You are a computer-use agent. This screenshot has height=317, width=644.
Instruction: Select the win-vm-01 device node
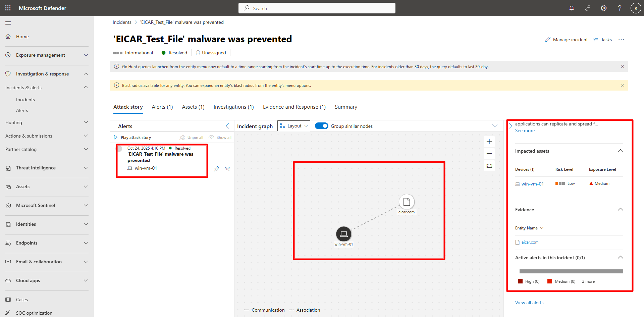pyautogui.click(x=344, y=234)
